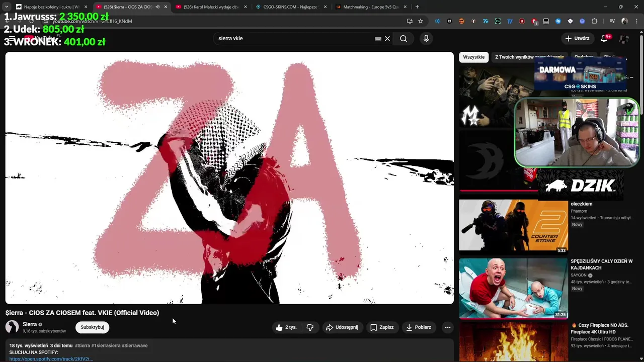
Task: Close the CSGO-SKINS.COM tab
Action: click(x=325, y=7)
